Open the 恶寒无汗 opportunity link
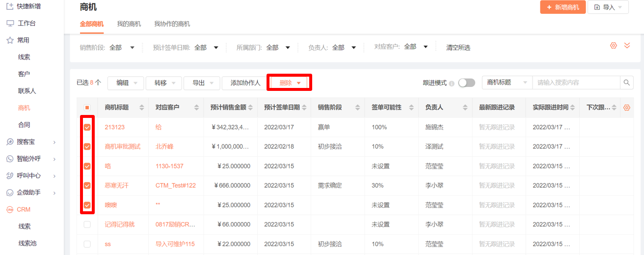Screen dimensions: 644x255 [117, 186]
